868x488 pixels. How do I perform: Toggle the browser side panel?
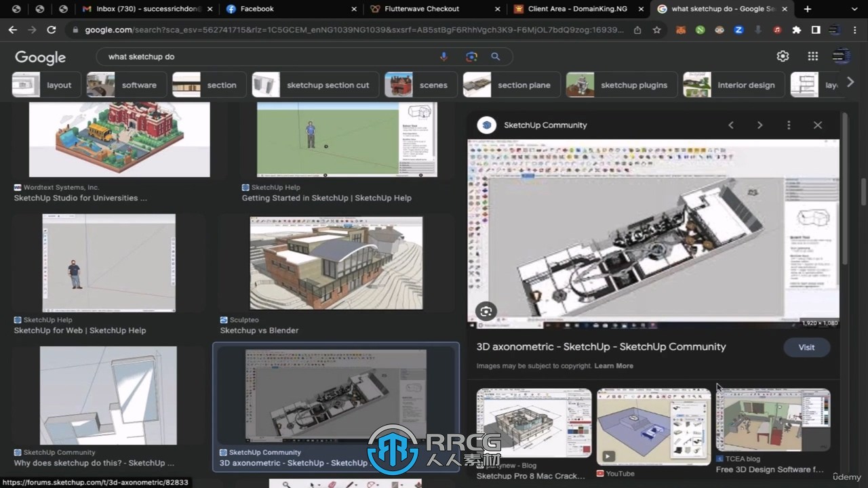coord(816,30)
